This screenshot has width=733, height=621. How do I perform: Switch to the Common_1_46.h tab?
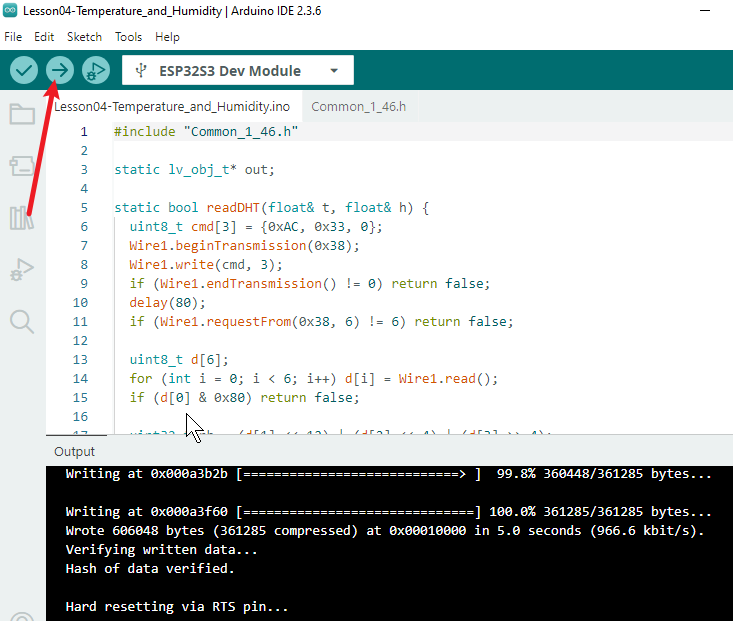point(359,107)
